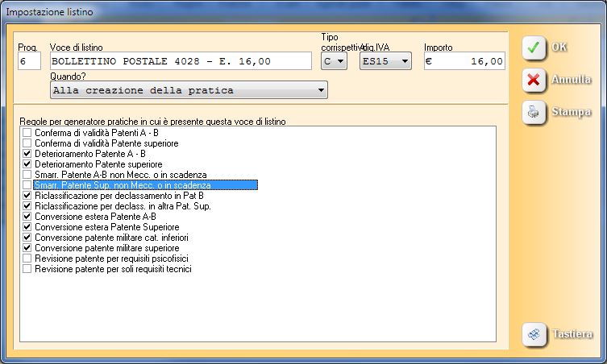Enable Revisione patente per requisiti psicofisici
Screen dimensions: 607x364
[x=27, y=259]
